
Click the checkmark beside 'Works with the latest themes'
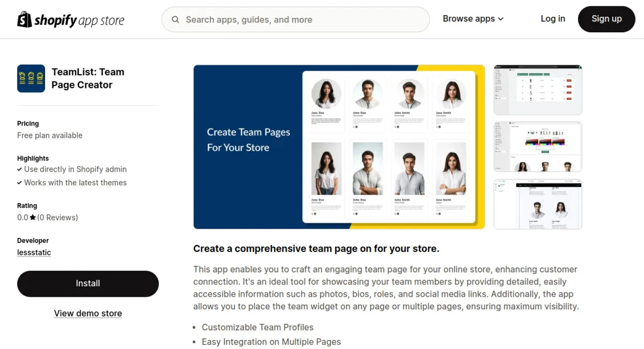(x=20, y=183)
